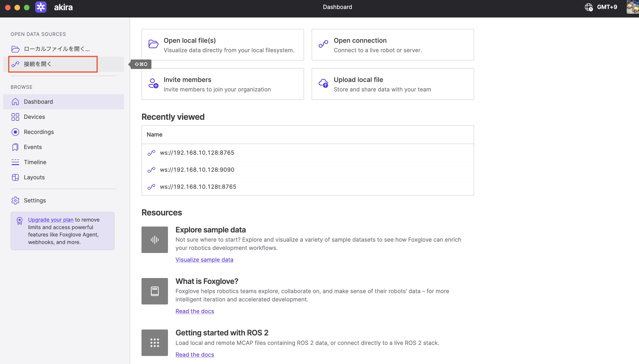This screenshot has height=364, width=639.
Task: Click the Open local file(s) card
Action: pos(223,45)
